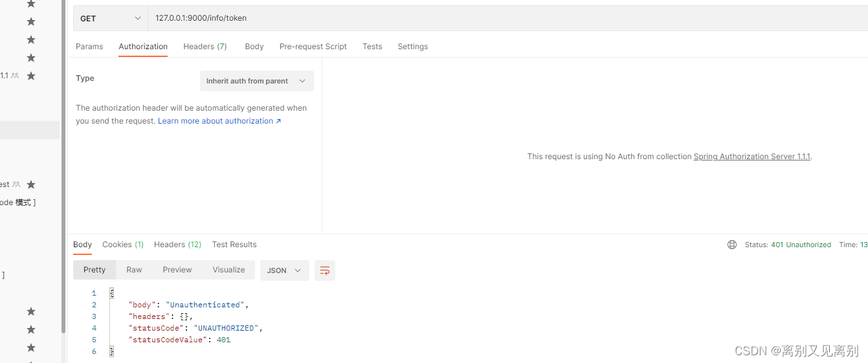Toggle the wrap lines icon
This screenshot has width=868, height=363.
[325, 270]
